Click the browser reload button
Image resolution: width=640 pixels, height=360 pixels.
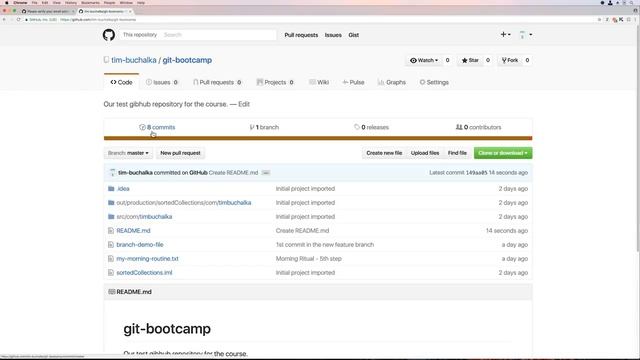[x=18, y=20]
